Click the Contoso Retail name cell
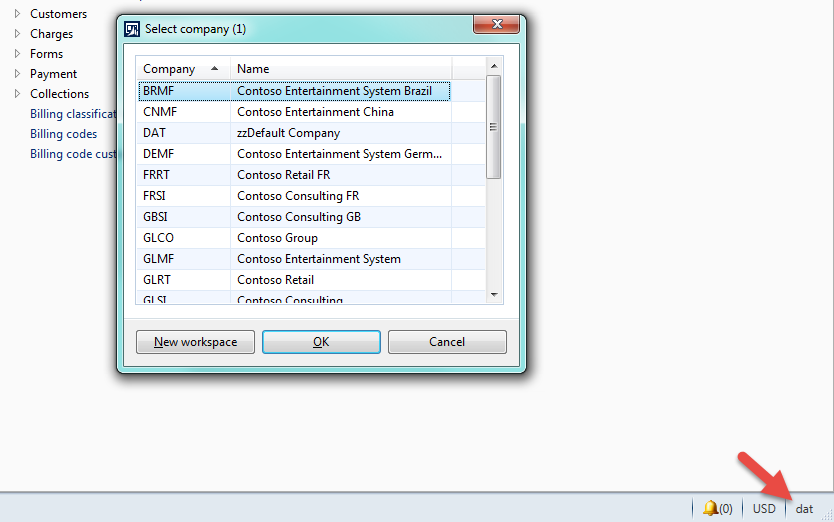Screen dimensions: 834x522 point(341,280)
